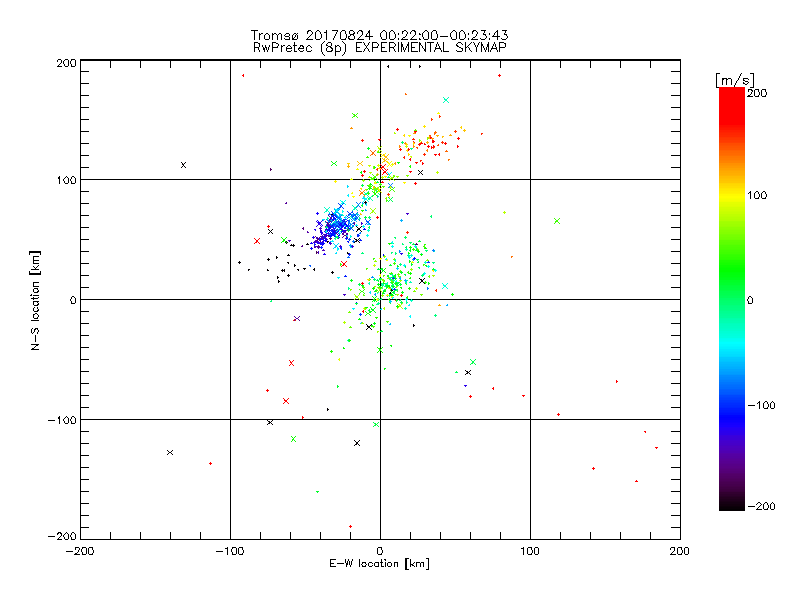800x600 pixels.
Task: Click the E-W axis '-100' tick label
Action: point(230,551)
